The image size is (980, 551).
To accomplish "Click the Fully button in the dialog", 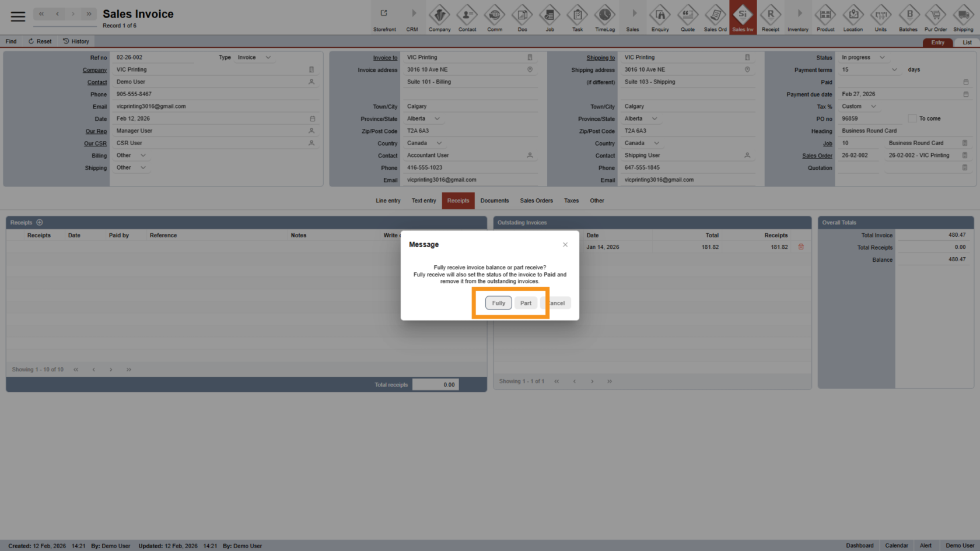I will tap(498, 303).
